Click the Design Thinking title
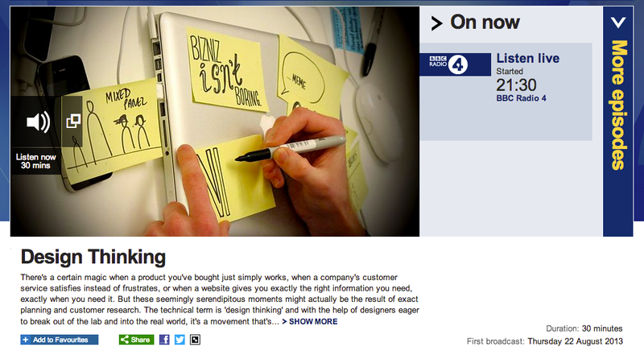Screen dimensions: 644x355 (x=93, y=257)
